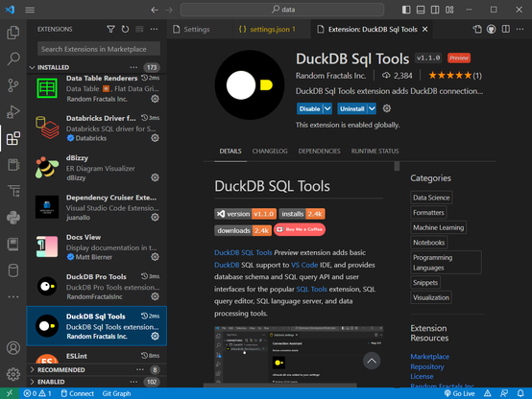This screenshot has height=399, width=532.
Task: Open the Uninstall button dropdown arrow
Action: click(x=372, y=108)
